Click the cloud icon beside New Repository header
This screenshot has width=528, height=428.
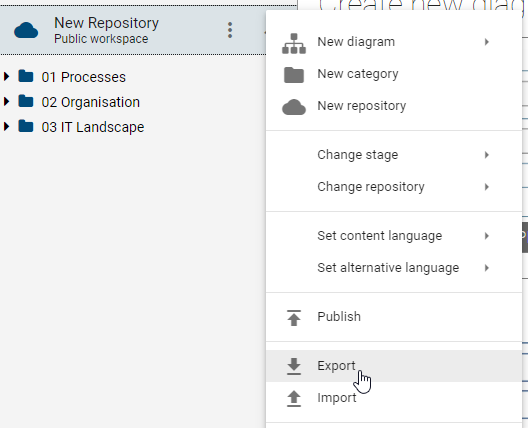pos(26,30)
